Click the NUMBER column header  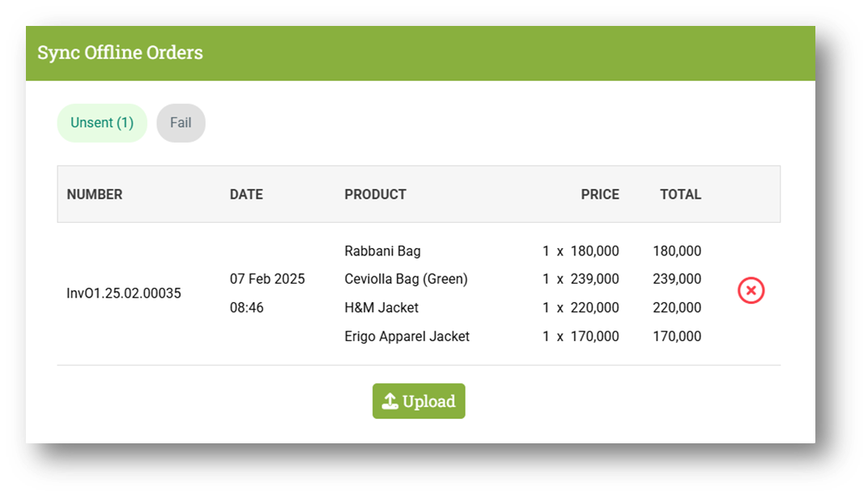coord(95,195)
